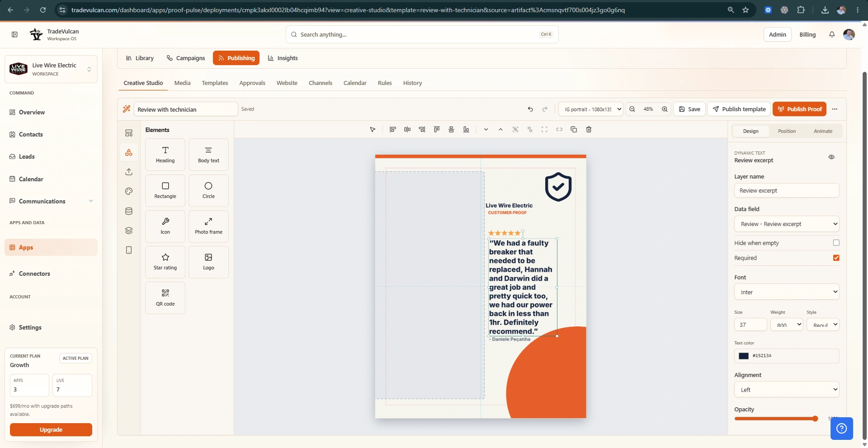Open the Alignment dropdown set to Left
Viewport: 868px width, 448px height.
tap(787, 390)
